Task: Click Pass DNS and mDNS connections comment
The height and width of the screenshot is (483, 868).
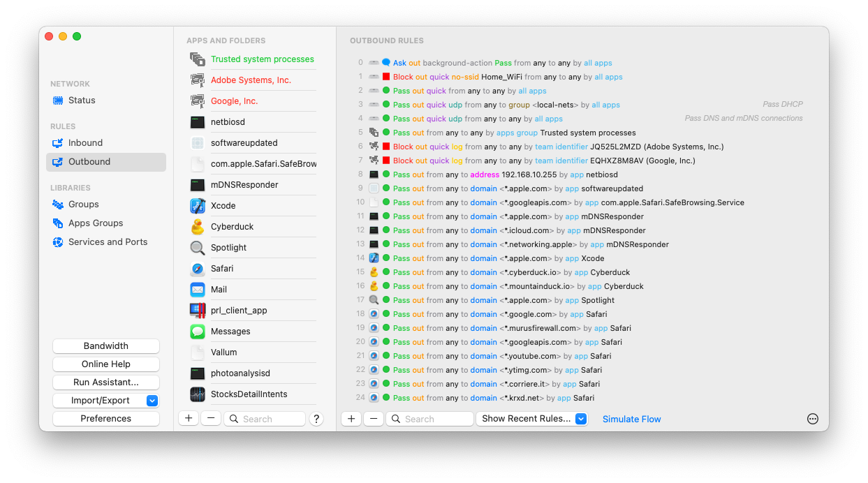Action: tap(744, 118)
